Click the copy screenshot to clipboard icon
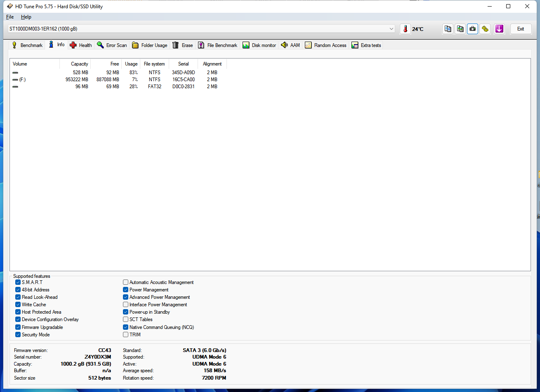540x392 pixels. [x=460, y=29]
